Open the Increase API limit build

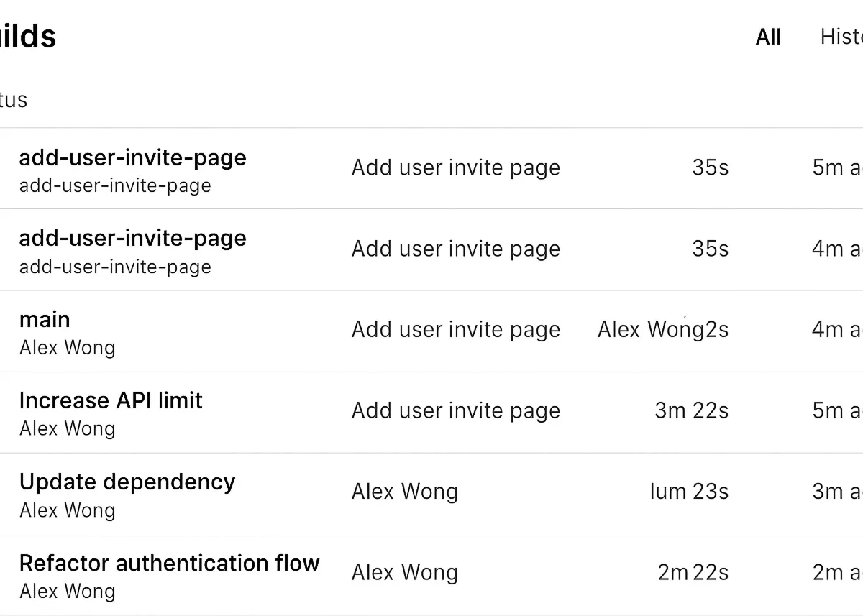[x=111, y=400]
